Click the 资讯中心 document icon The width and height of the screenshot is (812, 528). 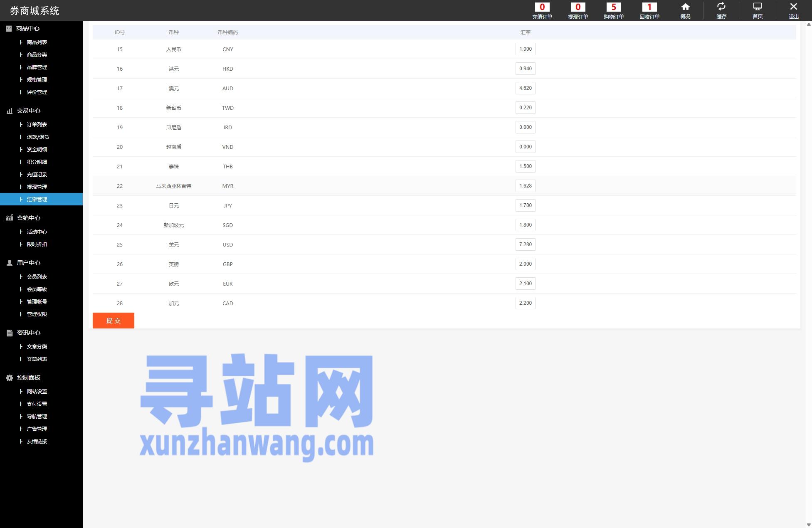pos(10,333)
